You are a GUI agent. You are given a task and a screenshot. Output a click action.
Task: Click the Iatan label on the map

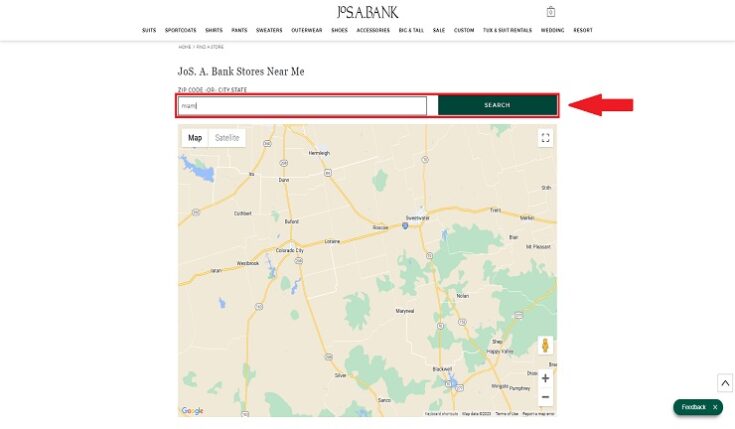pyautogui.click(x=216, y=271)
